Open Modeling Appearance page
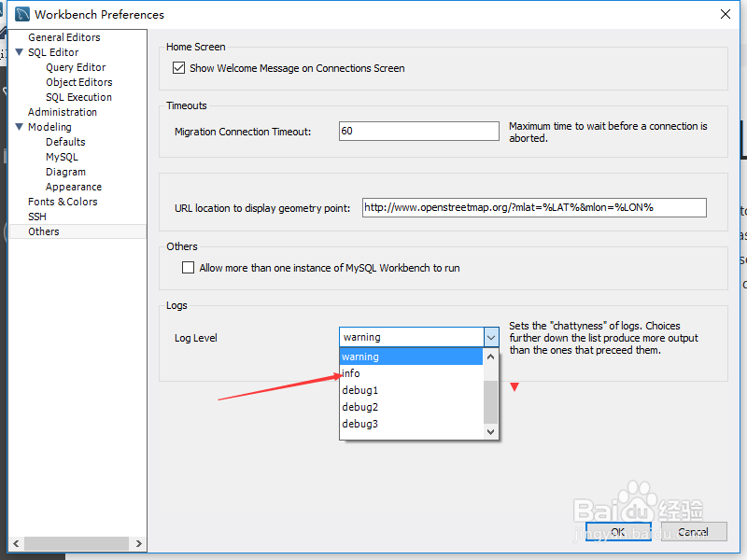747x560 pixels. (74, 187)
